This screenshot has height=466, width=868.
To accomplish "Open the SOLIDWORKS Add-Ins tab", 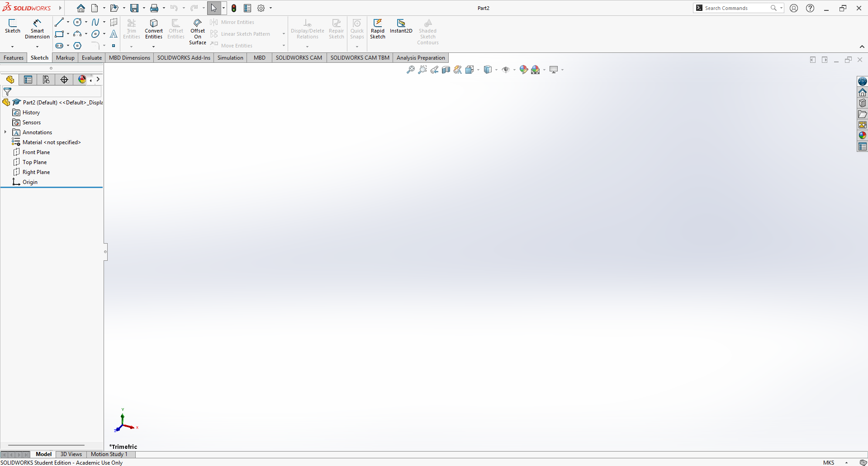I will coord(184,57).
